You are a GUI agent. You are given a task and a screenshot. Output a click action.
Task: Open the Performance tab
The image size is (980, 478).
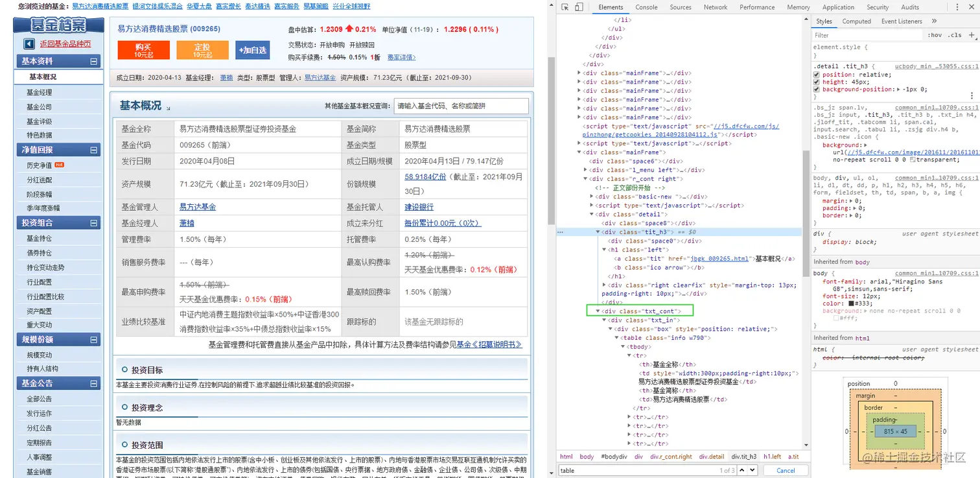pos(757,7)
